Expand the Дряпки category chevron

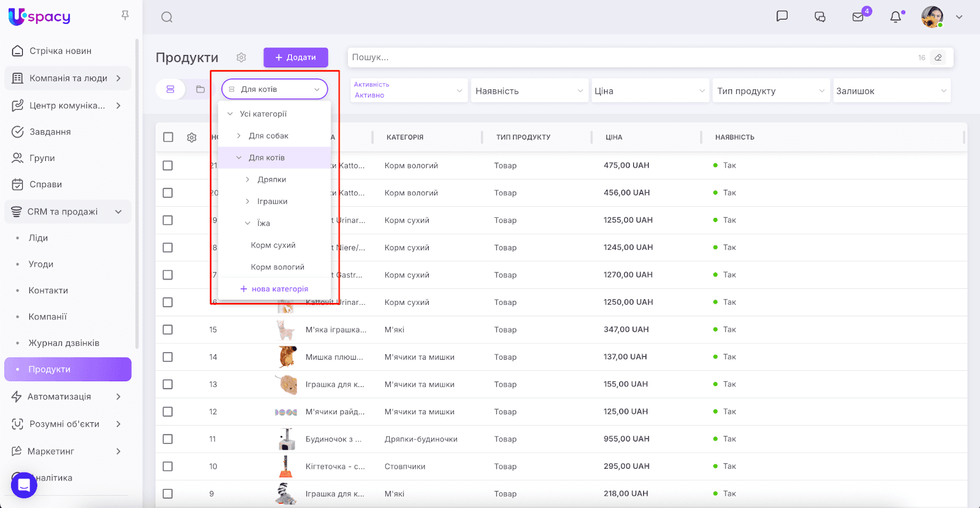click(x=247, y=179)
